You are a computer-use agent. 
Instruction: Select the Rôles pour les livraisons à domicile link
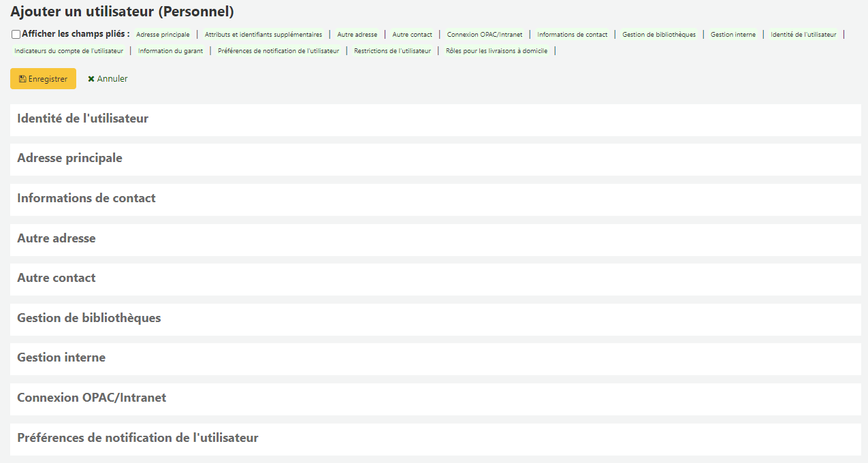click(496, 50)
